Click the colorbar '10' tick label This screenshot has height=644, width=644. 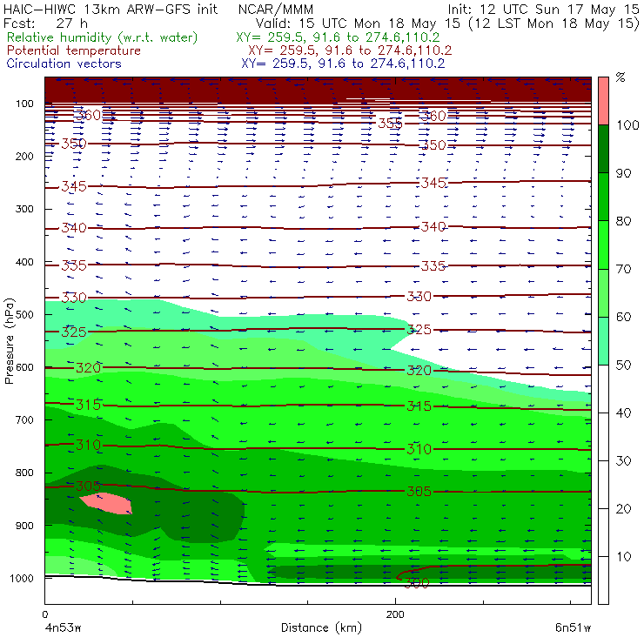click(x=623, y=557)
